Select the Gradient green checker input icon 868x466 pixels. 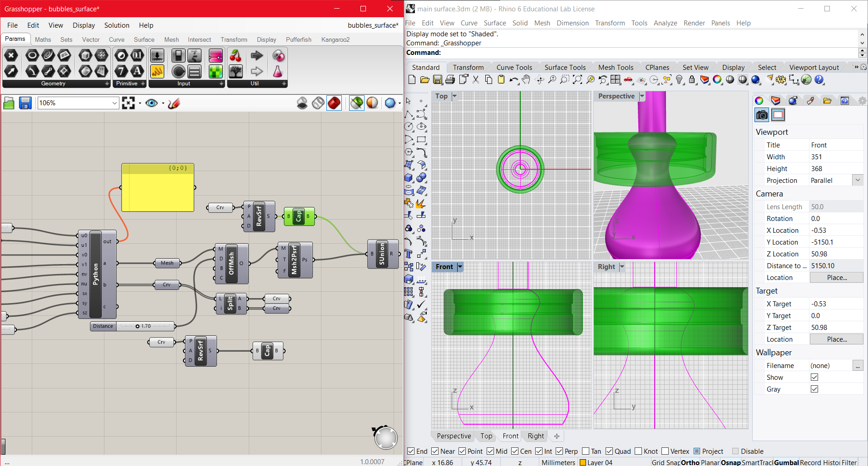pos(216,71)
